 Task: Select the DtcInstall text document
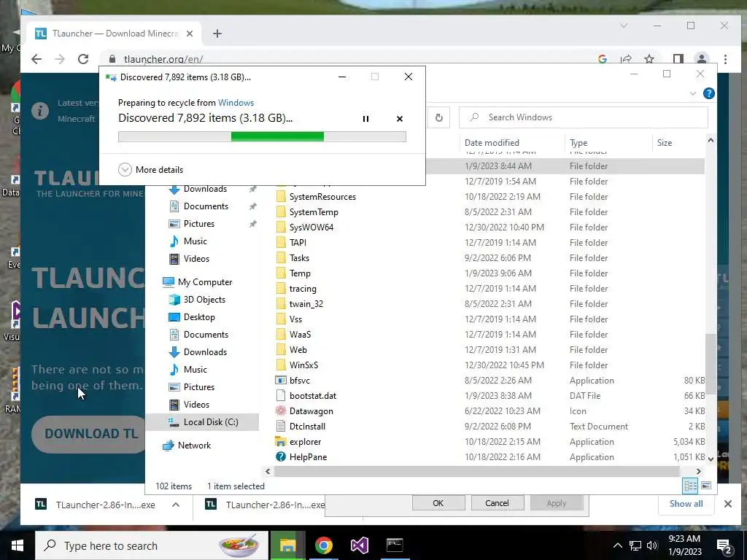click(307, 426)
